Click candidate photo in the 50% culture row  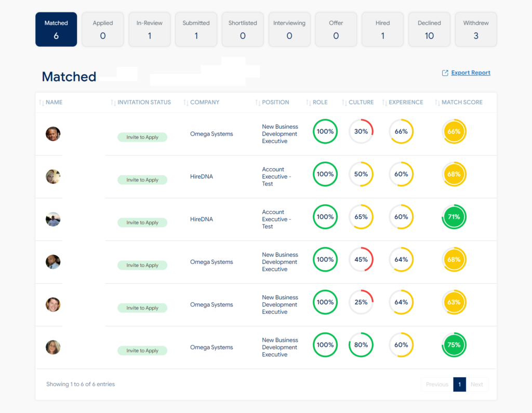(x=53, y=177)
